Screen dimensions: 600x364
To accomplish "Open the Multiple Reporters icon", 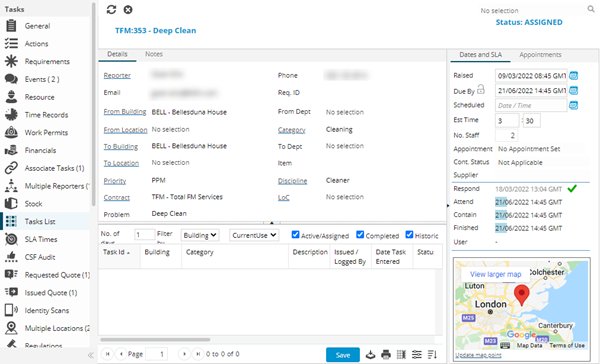I will click(x=11, y=186).
